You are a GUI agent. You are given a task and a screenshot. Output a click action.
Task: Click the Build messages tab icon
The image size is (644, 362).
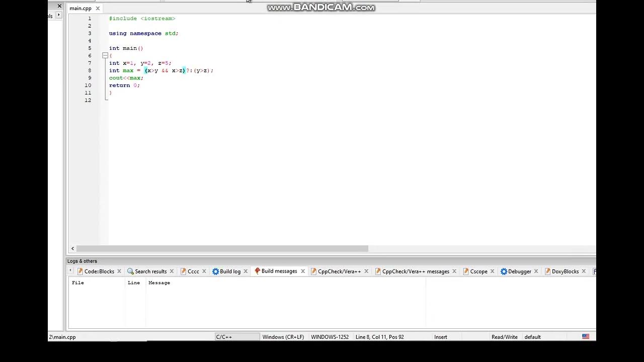coord(257,271)
